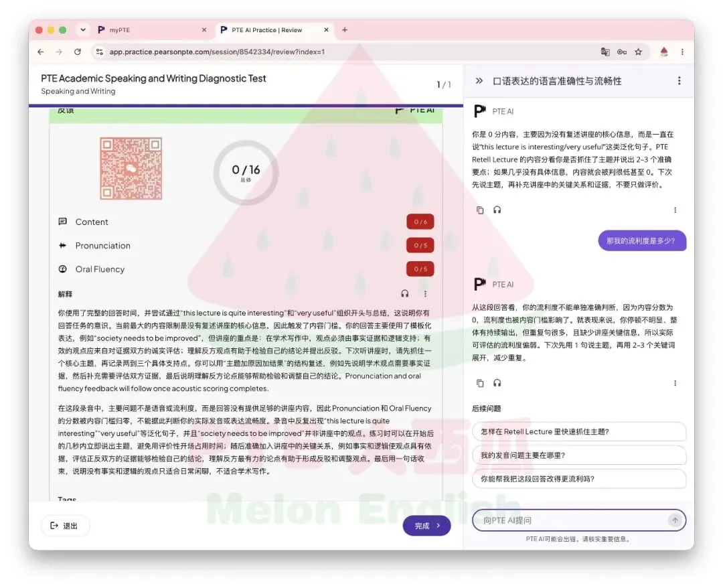Select suggestion about making answer more fluent
The image size is (723, 588).
pyautogui.click(x=579, y=479)
